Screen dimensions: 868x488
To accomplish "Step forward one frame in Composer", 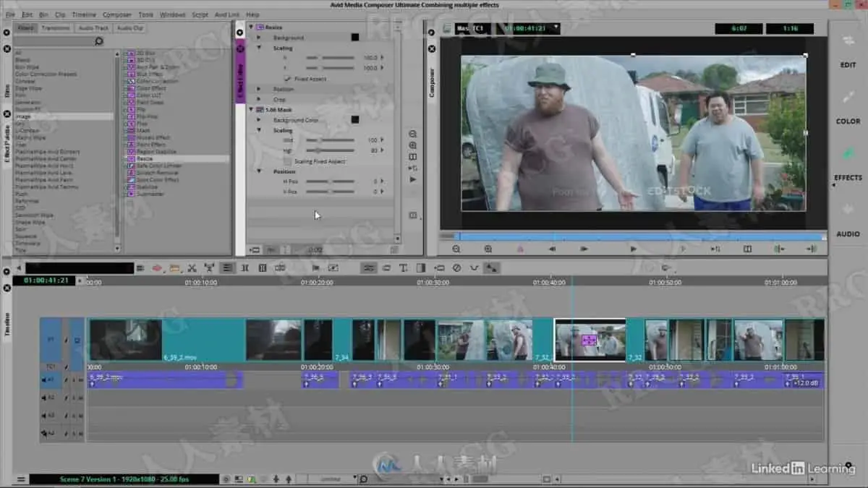I will point(584,249).
